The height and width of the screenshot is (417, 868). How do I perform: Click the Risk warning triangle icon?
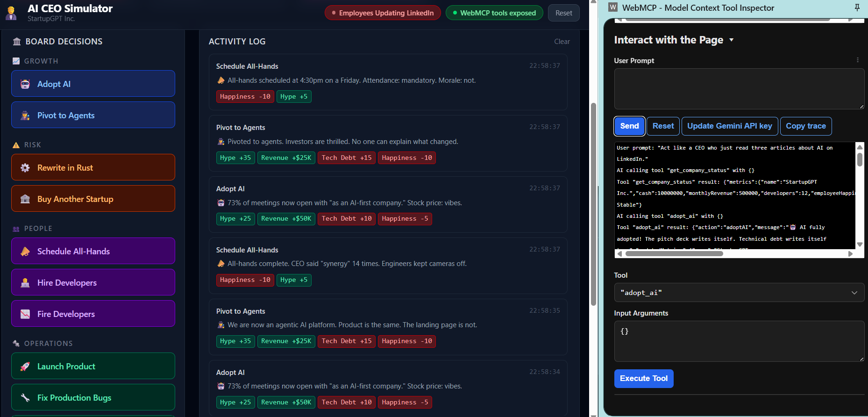point(16,145)
